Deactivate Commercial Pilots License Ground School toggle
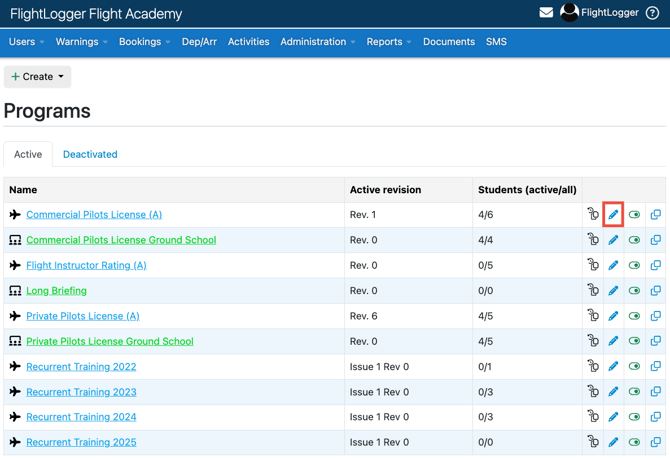The height and width of the screenshot is (458, 670). [x=634, y=240]
